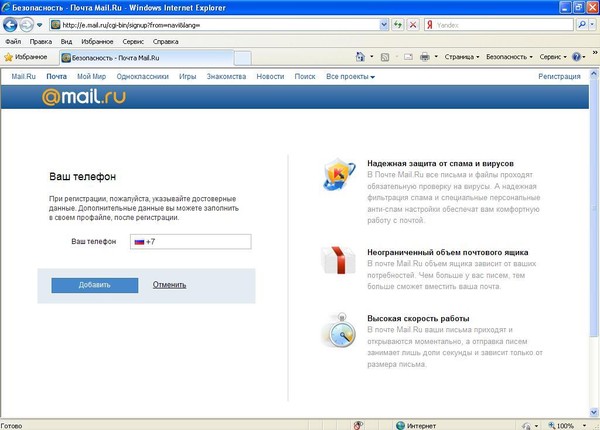Click the scrollbar down arrow
This screenshot has width=600, height=430.
(594, 412)
